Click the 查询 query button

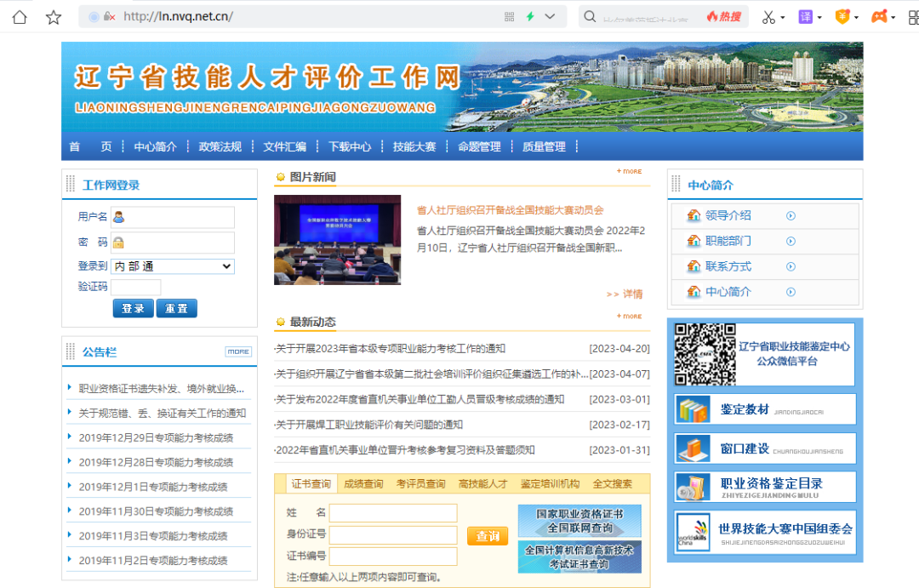coord(487,536)
